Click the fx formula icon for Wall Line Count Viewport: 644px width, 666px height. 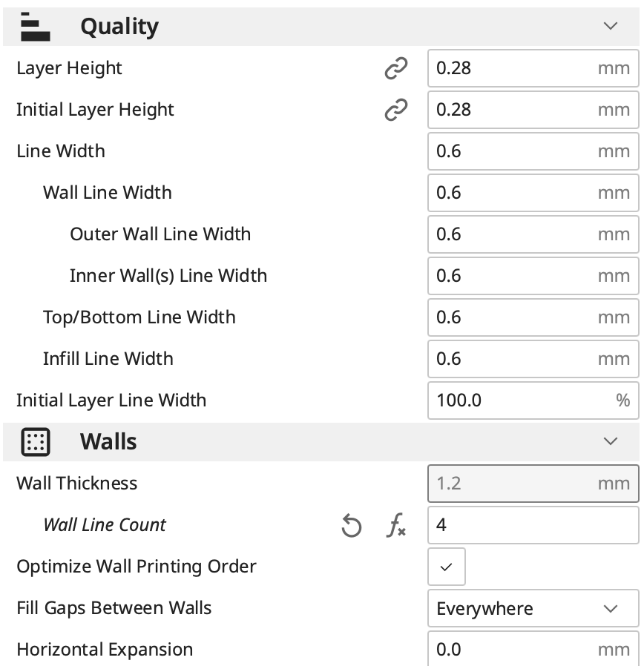396,525
